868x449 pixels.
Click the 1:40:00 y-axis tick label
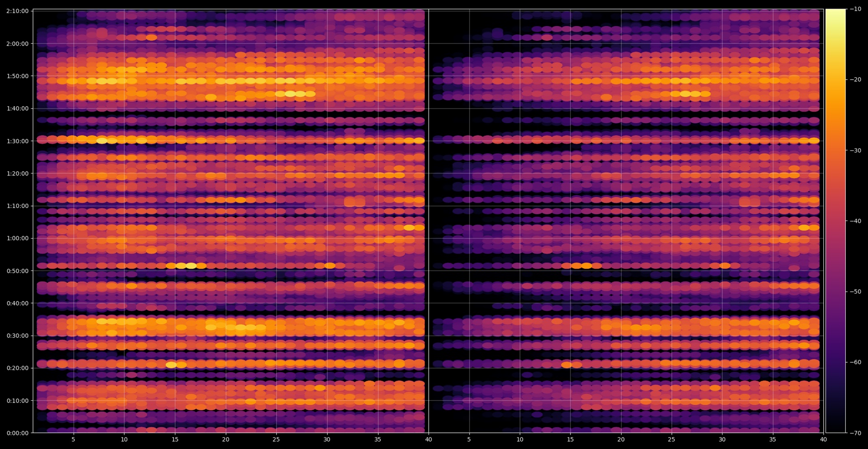pyautogui.click(x=17, y=108)
